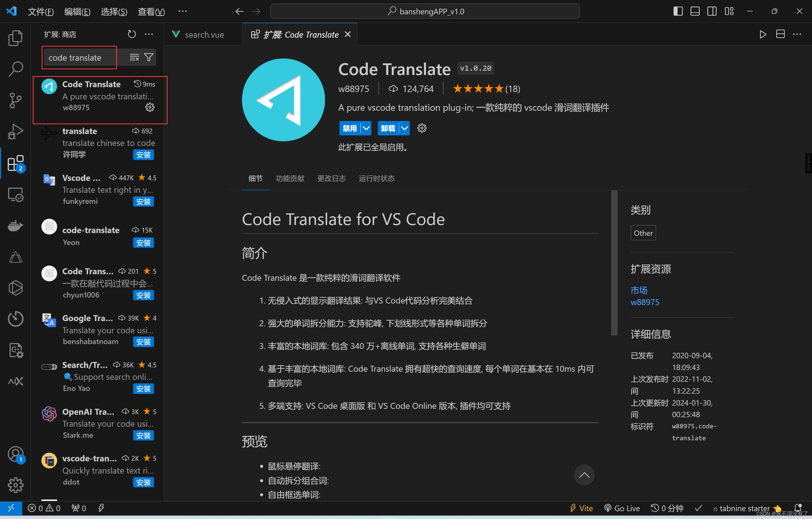Refresh the extensions marketplace list
The width and height of the screenshot is (812, 519).
point(132,34)
